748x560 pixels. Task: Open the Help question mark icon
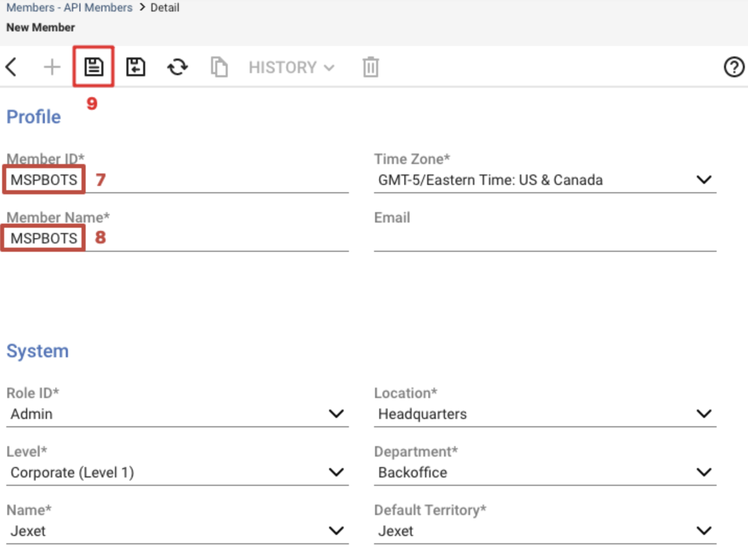click(734, 67)
